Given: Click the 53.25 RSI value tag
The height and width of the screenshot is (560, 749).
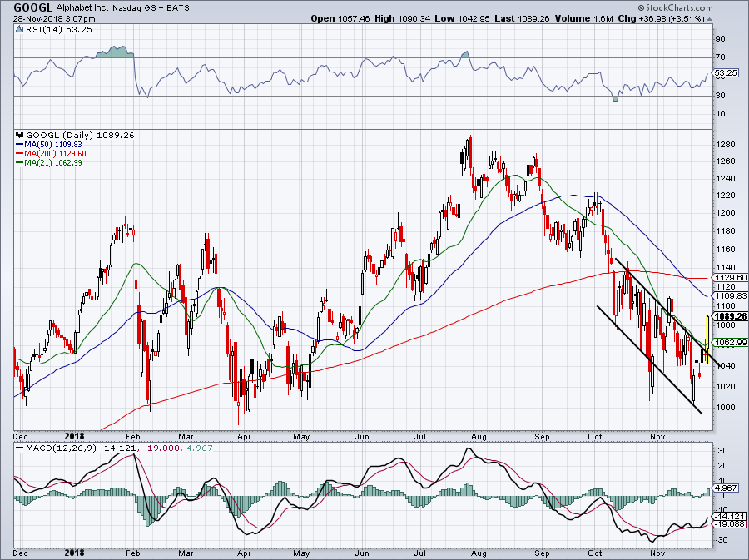Looking at the screenshot, I should [x=726, y=73].
